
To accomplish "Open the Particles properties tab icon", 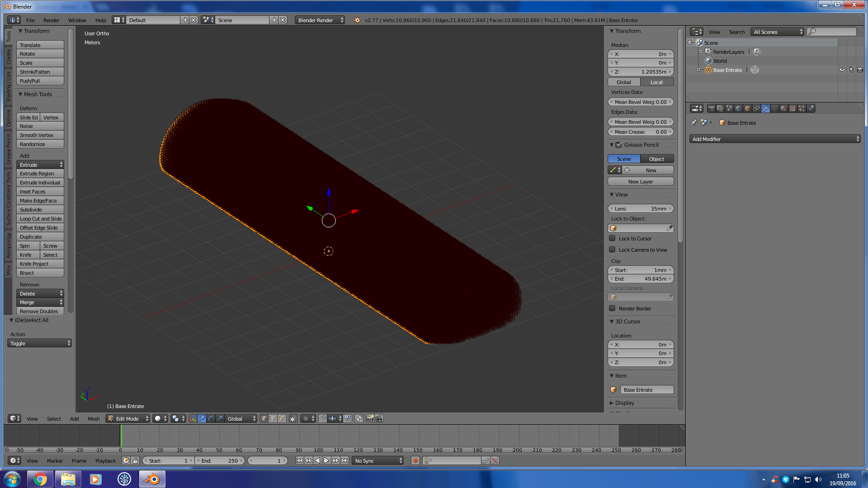I will pyautogui.click(x=802, y=108).
